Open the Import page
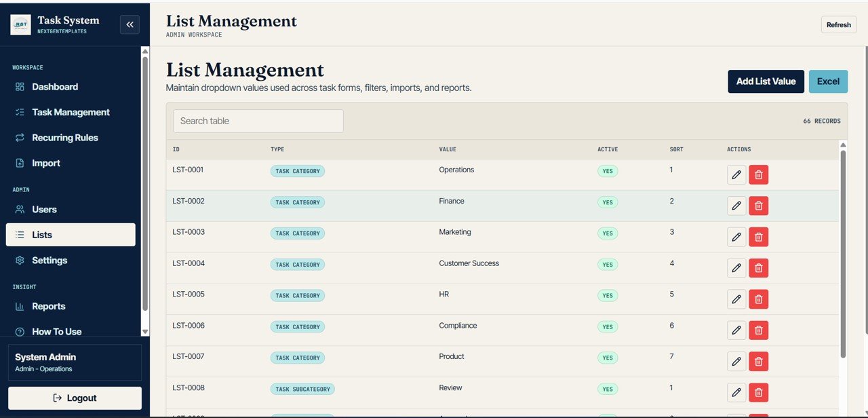The height and width of the screenshot is (418, 868). point(71,163)
